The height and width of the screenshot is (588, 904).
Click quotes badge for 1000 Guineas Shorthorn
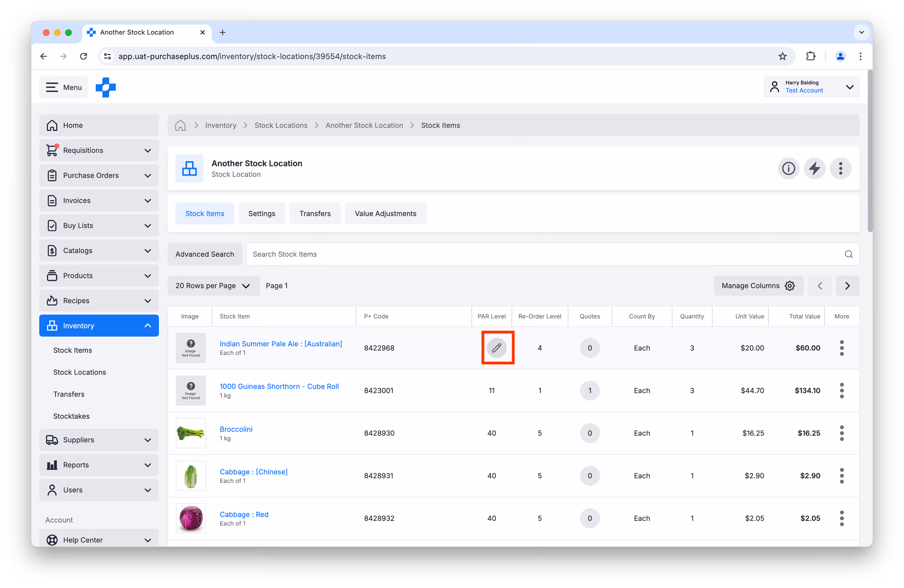click(x=589, y=390)
